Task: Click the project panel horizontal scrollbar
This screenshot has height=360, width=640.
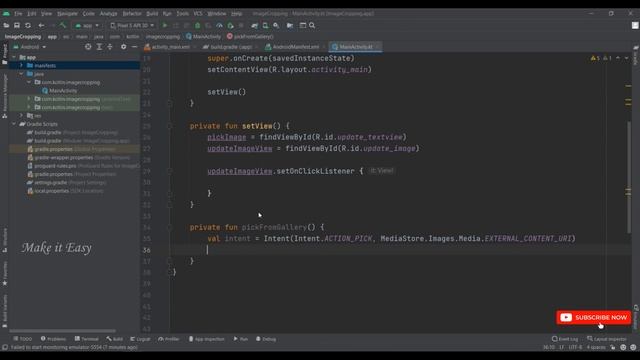Action: click(x=62, y=331)
